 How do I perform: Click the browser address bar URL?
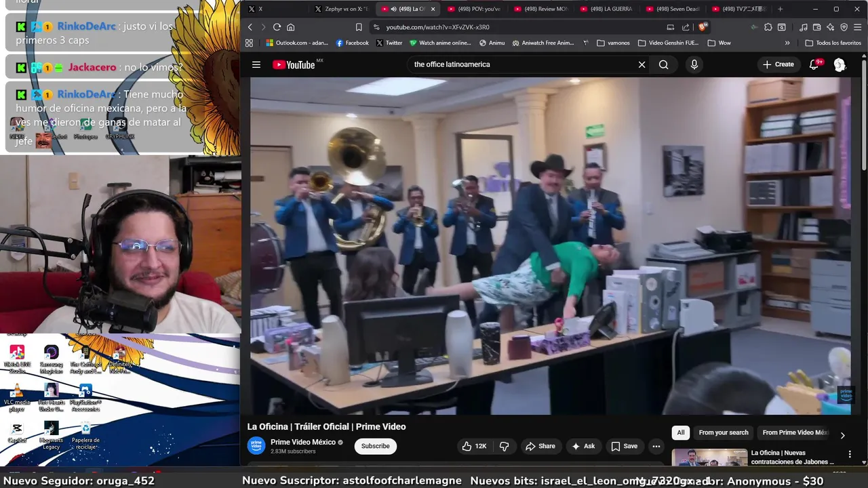coord(437,27)
